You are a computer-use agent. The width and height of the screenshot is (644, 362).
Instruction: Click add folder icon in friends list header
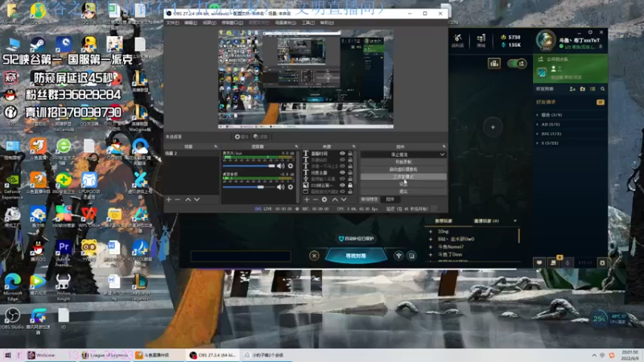[582, 89]
